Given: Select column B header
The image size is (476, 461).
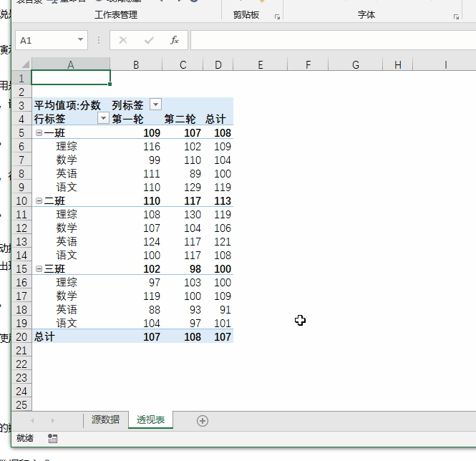Looking at the screenshot, I should [136, 65].
